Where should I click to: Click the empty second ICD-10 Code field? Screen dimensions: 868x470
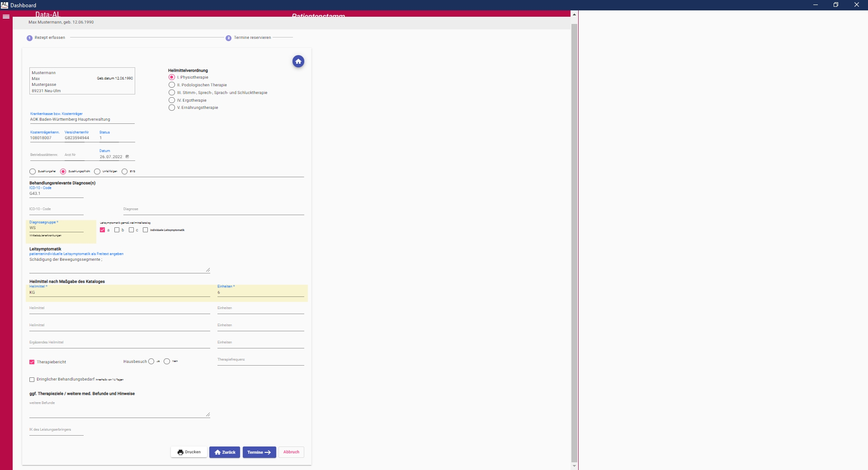click(x=57, y=210)
